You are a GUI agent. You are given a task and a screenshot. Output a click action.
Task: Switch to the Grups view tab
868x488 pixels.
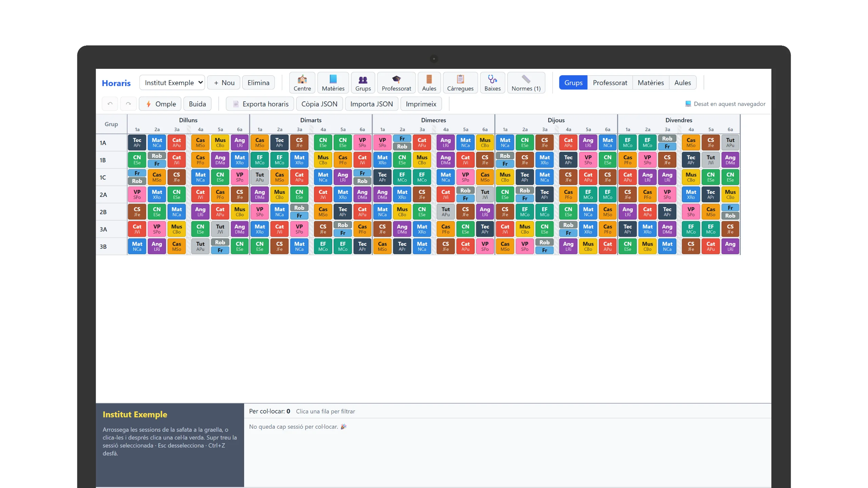573,83
